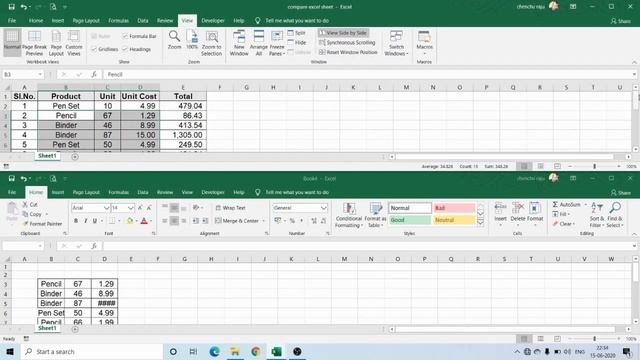This screenshot has width=640, height=360.
Task: Open font color dropdown arrow
Action: 151,221
